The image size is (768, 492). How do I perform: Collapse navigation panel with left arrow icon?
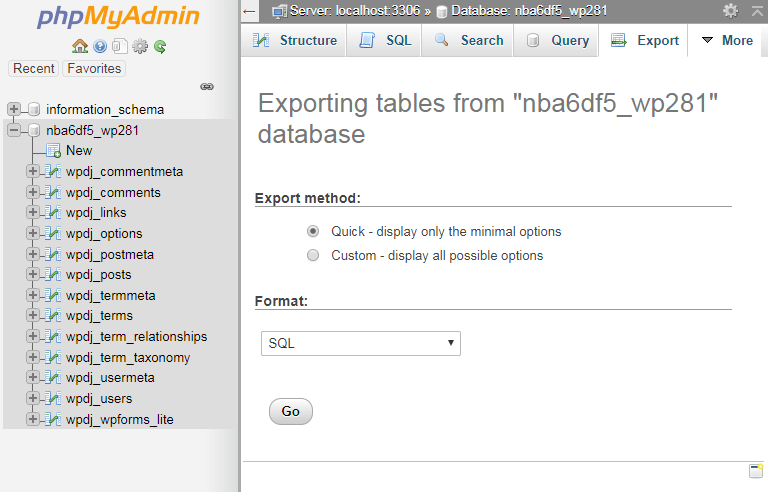point(249,11)
